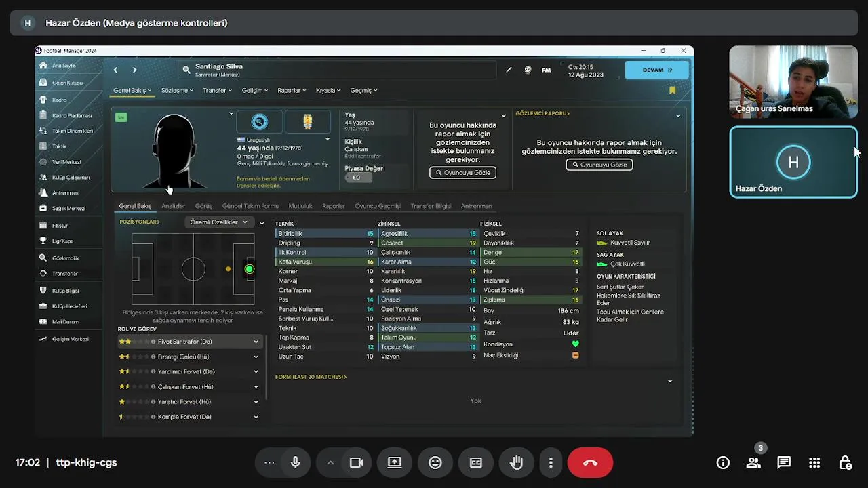Click present screen icon in call toolbar
The image size is (868, 488).
tap(395, 463)
